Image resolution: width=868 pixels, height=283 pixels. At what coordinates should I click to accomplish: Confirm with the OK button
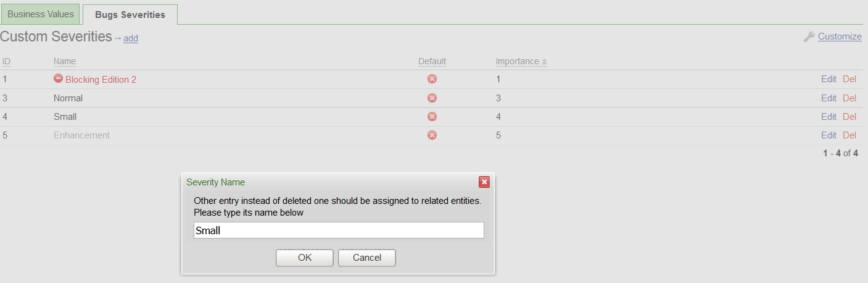305,258
